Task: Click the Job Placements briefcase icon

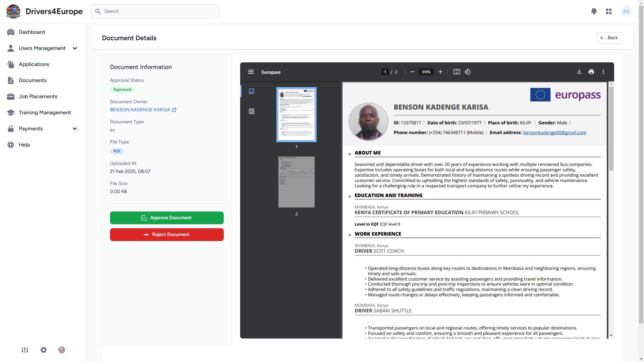Action: point(11,97)
